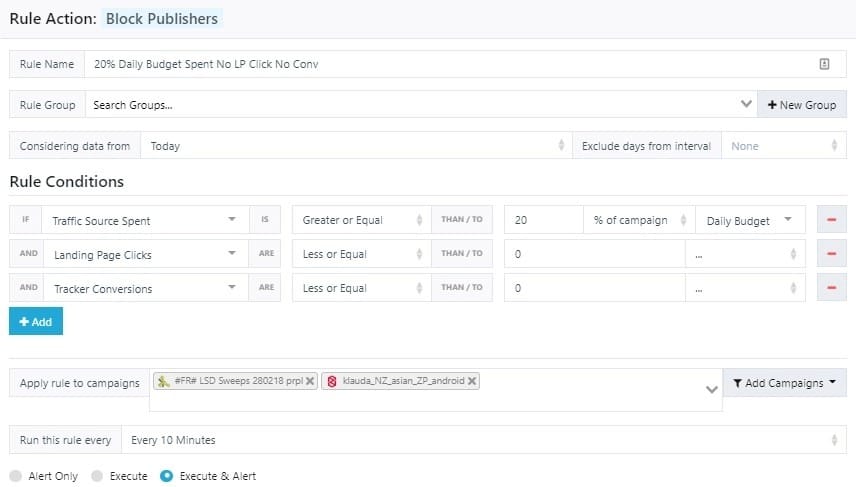This screenshot has width=856, height=487.
Task: Click the icon at end of Rule Name field
Action: coord(824,64)
